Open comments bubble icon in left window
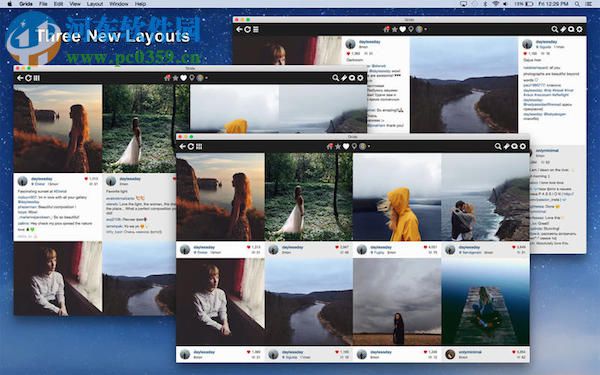This screenshot has height=375, width=600. pos(352,78)
